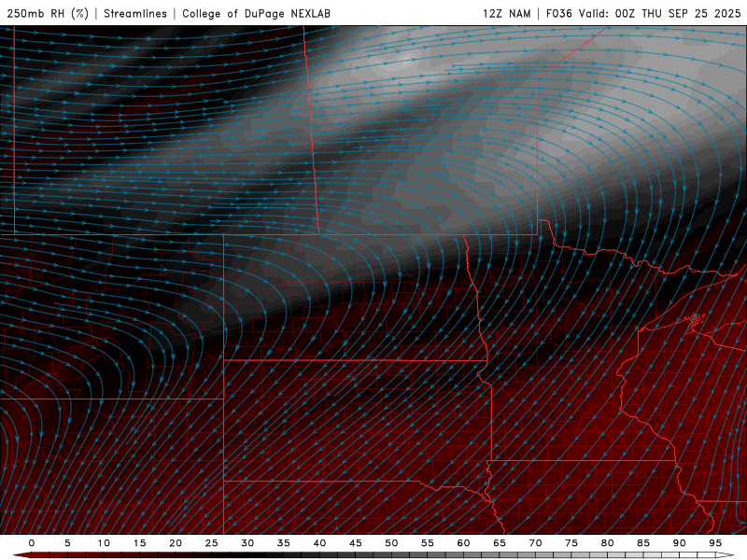The height and width of the screenshot is (560, 747).
Task: Click the "12Z NAM" model run label
Action: coord(506,13)
